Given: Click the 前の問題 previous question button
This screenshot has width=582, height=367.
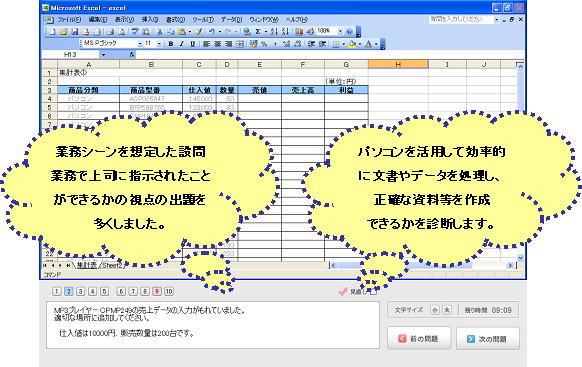Looking at the screenshot, I should [x=419, y=338].
